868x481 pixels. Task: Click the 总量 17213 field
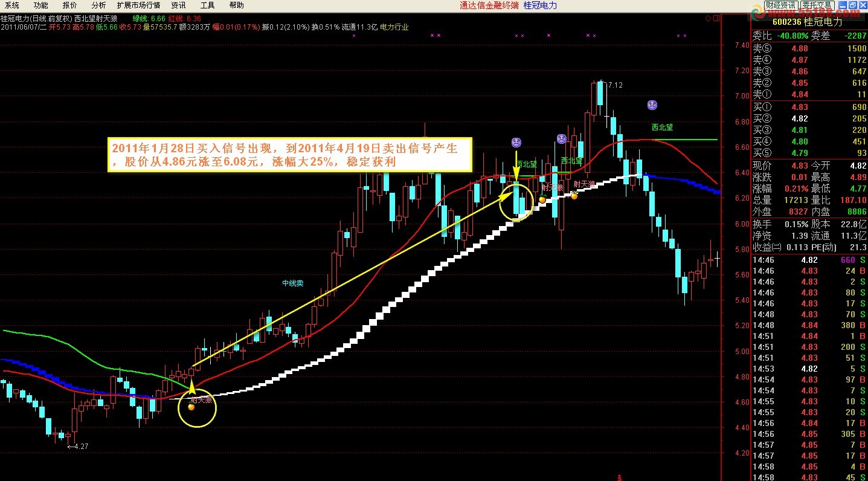pyautogui.click(x=780, y=200)
